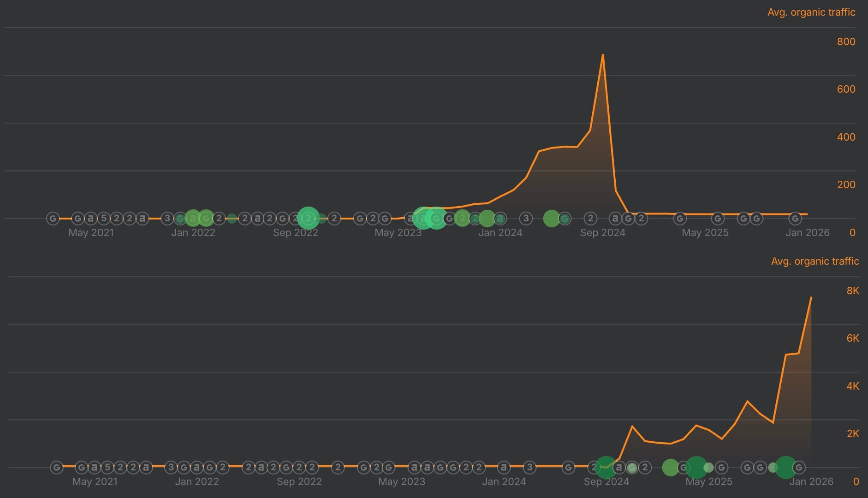Click the lone 'a' marker above Jan 2024, bottom chart
868x498 pixels.
[x=504, y=467]
